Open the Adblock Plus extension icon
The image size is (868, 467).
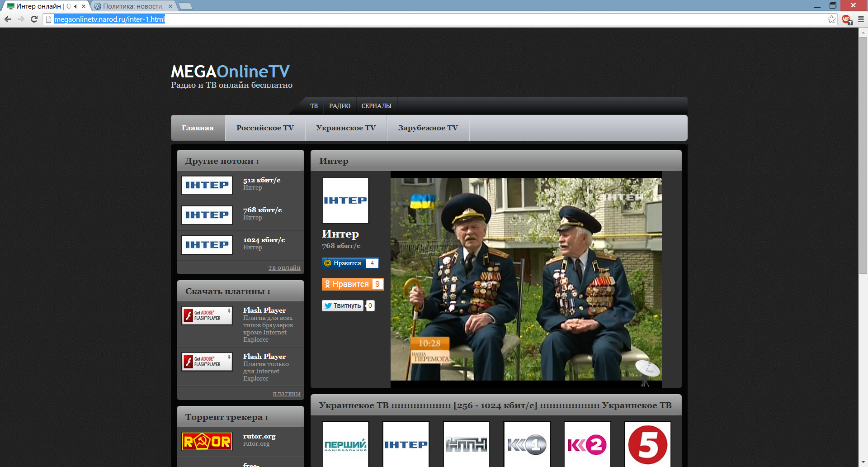tap(846, 19)
